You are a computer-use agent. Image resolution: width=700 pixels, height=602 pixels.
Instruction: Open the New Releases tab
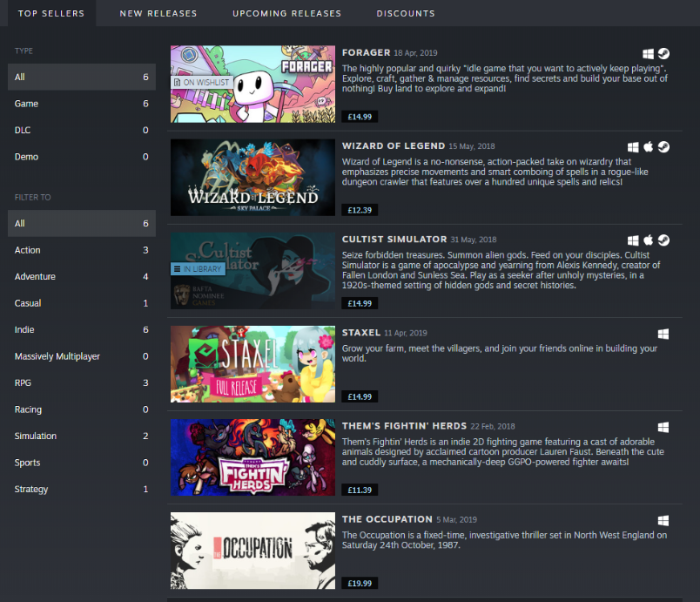[x=158, y=13]
